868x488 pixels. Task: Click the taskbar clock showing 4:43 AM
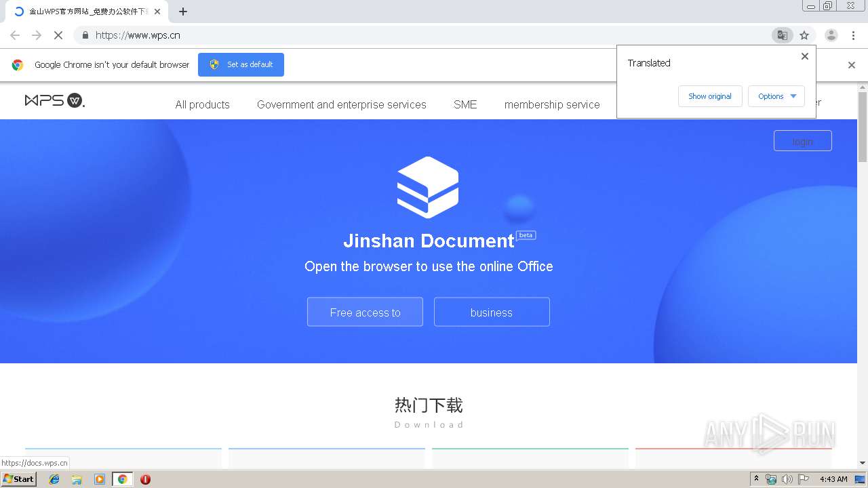tap(833, 479)
